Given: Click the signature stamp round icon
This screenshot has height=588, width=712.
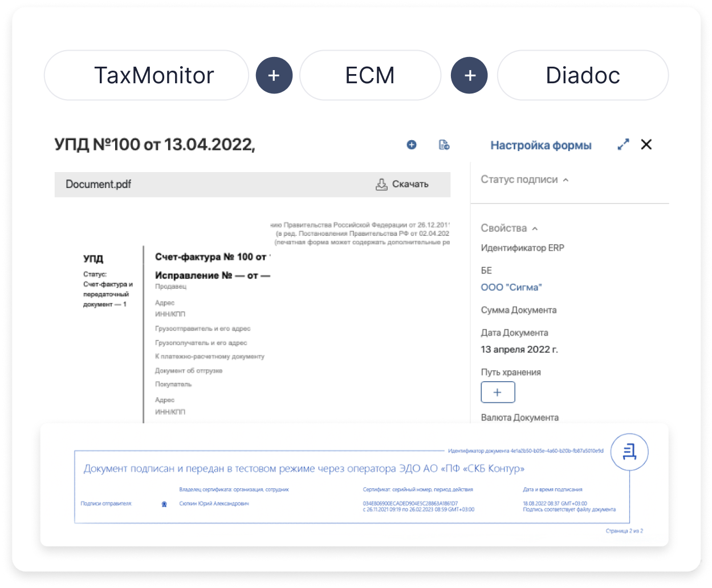Looking at the screenshot, I should (629, 452).
